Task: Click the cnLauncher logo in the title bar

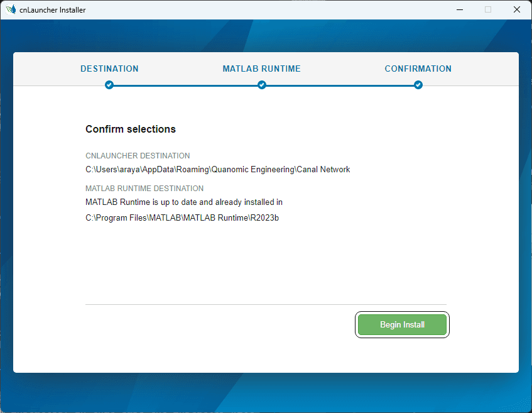Action: [11, 9]
